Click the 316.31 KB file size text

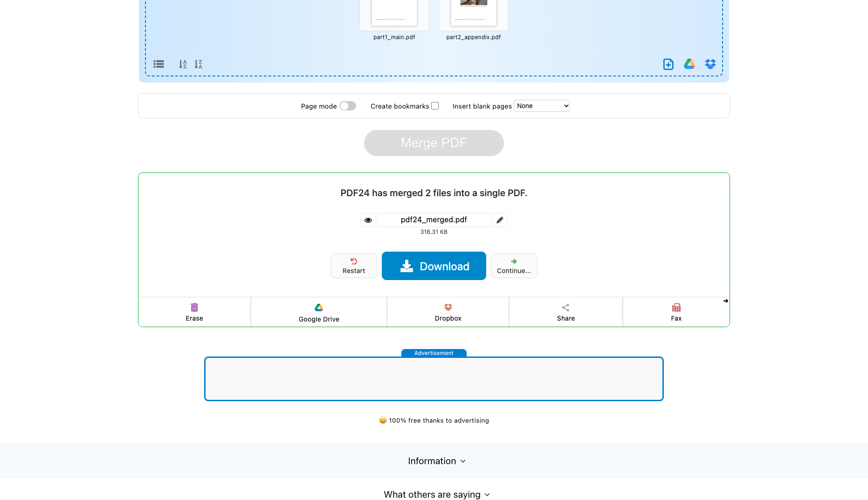[x=434, y=232]
